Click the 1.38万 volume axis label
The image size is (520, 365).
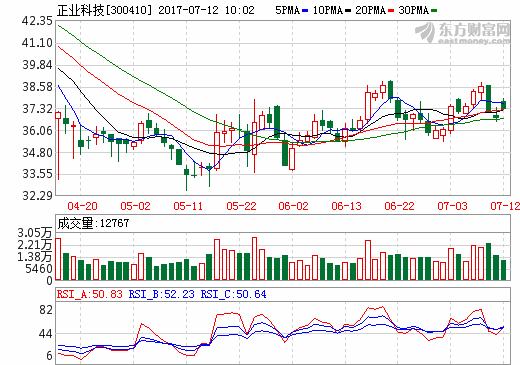click(x=35, y=257)
